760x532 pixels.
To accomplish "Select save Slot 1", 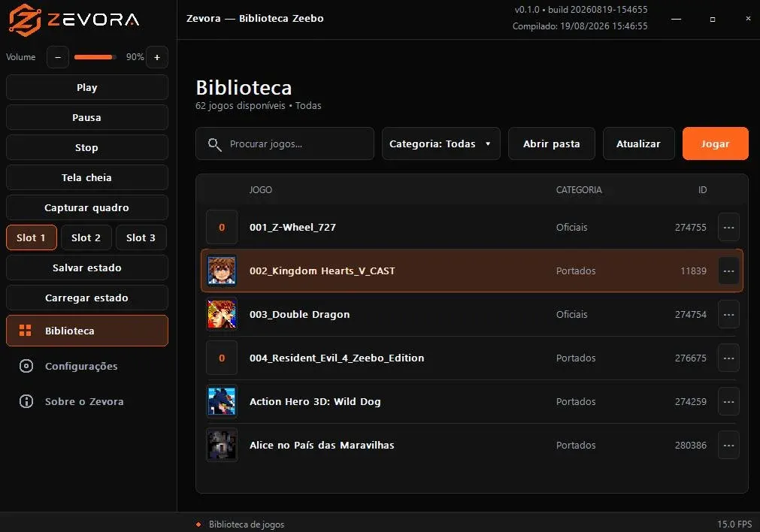I will pyautogui.click(x=32, y=237).
